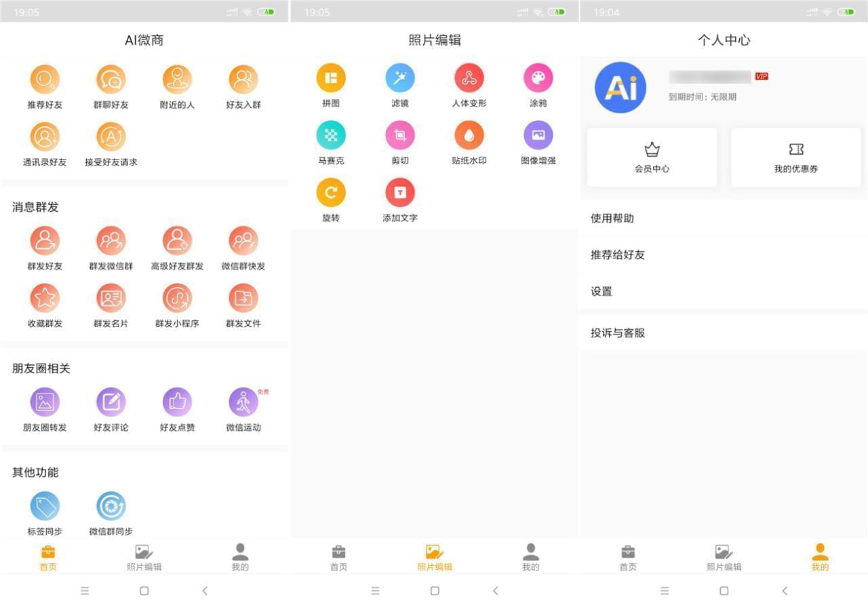Open the 马赛克 mosaic tool

click(331, 135)
